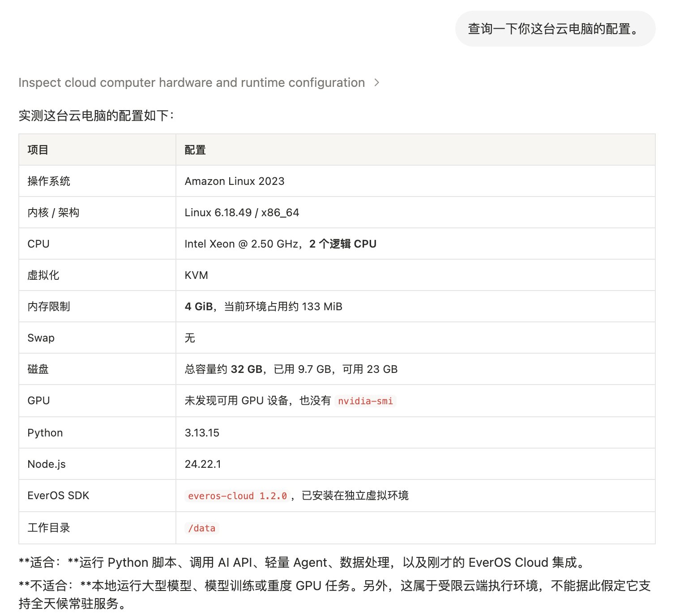Select the "虚拟化" row label

(x=43, y=275)
